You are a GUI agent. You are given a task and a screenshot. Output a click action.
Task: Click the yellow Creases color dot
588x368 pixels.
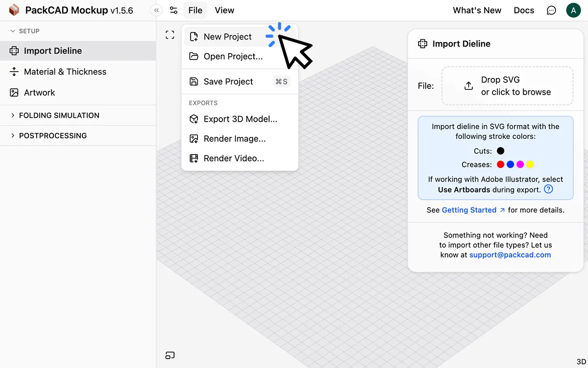click(530, 165)
